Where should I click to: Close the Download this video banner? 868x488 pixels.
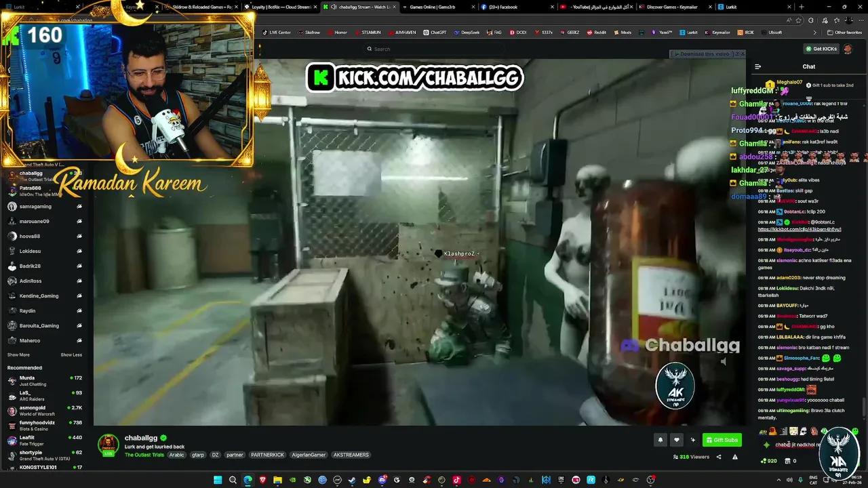pyautogui.click(x=741, y=54)
